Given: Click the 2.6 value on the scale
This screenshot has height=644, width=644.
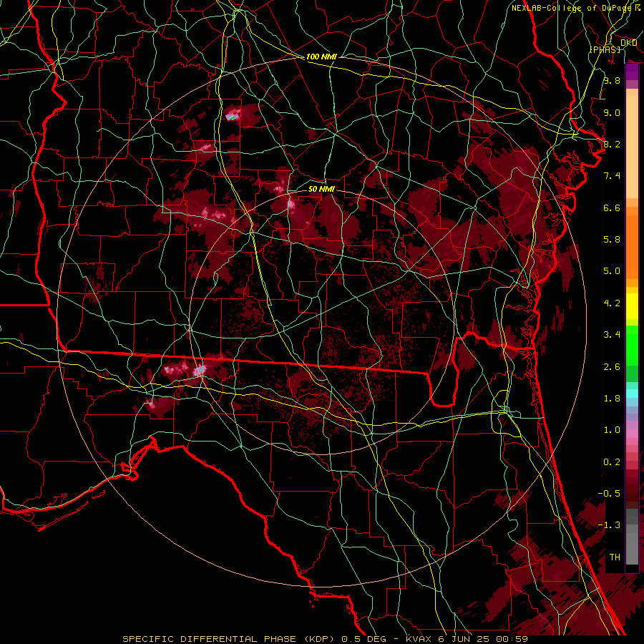Looking at the screenshot, I should (x=612, y=367).
